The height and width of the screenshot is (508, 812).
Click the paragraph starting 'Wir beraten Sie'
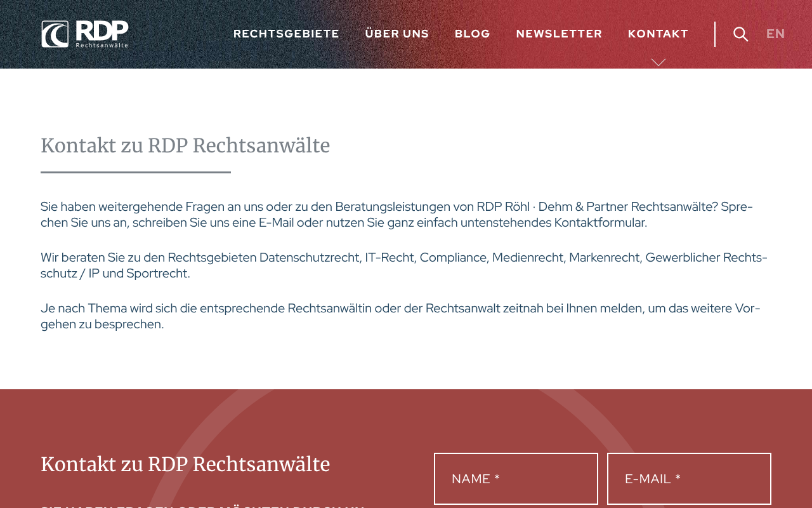404,265
